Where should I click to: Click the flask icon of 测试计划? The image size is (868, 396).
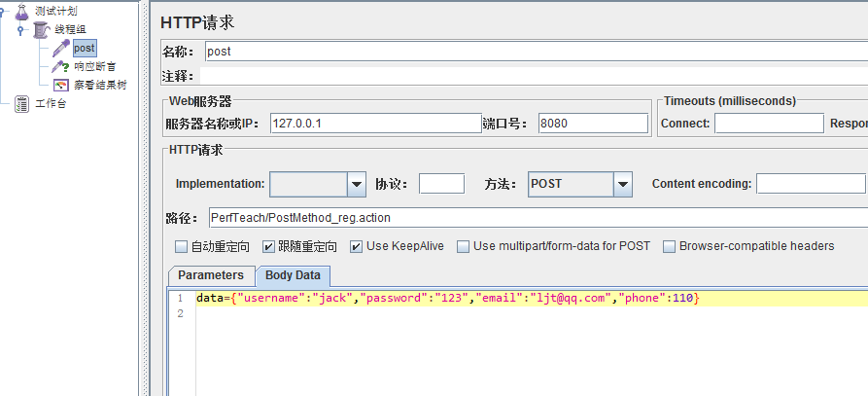(x=21, y=11)
